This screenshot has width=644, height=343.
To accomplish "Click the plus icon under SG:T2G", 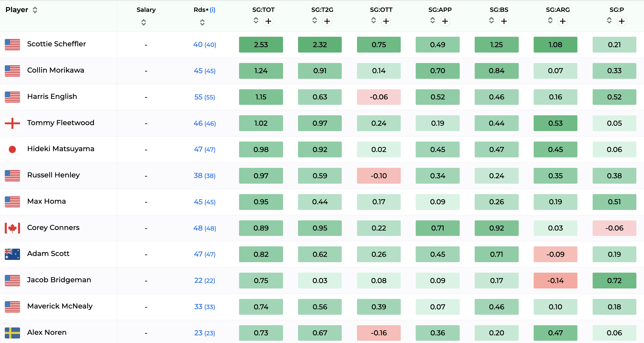I will (327, 21).
